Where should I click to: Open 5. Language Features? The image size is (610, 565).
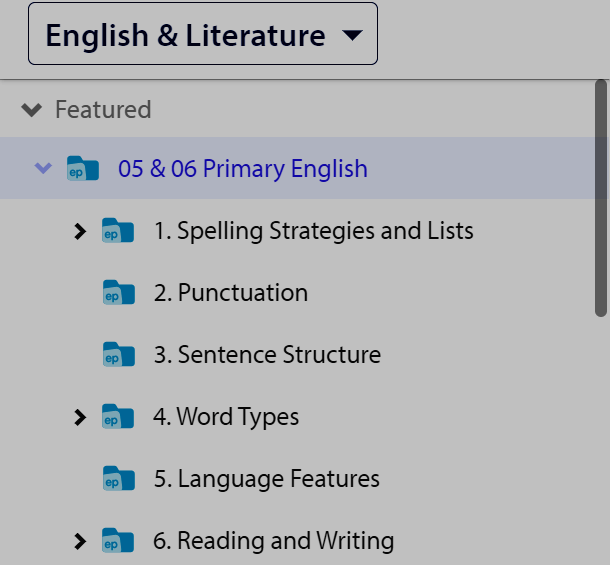click(x=266, y=479)
